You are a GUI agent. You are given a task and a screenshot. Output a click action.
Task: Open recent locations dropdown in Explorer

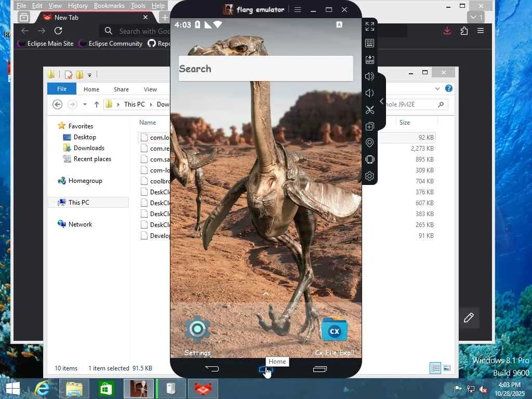coord(85,104)
